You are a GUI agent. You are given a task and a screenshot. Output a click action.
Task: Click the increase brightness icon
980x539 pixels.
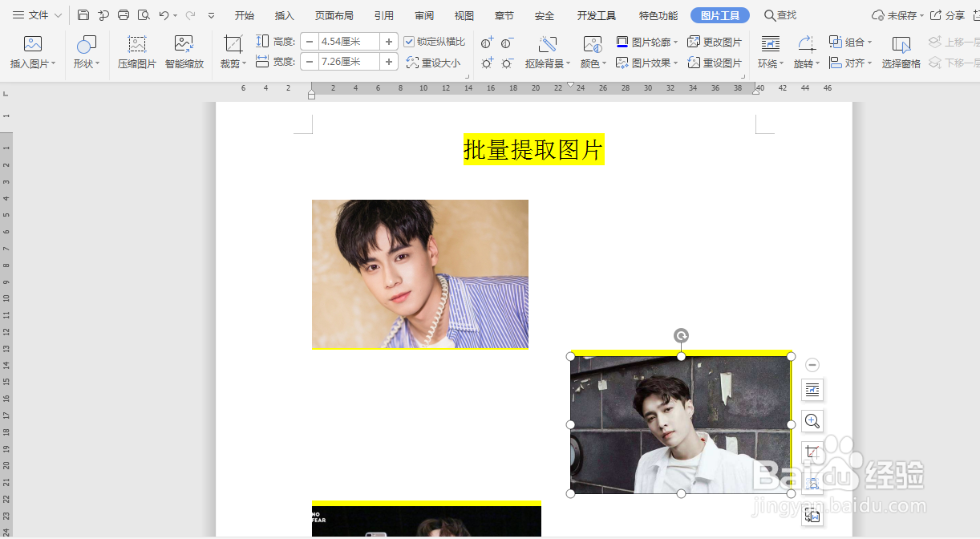(x=487, y=63)
